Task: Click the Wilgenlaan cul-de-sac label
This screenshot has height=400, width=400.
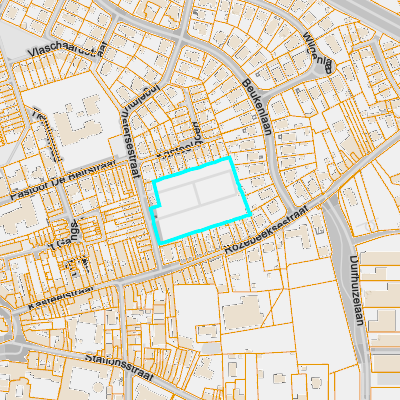Action: point(318,52)
